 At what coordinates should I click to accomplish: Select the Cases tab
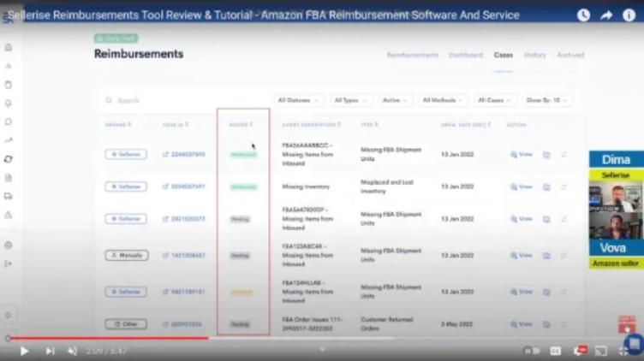point(504,55)
